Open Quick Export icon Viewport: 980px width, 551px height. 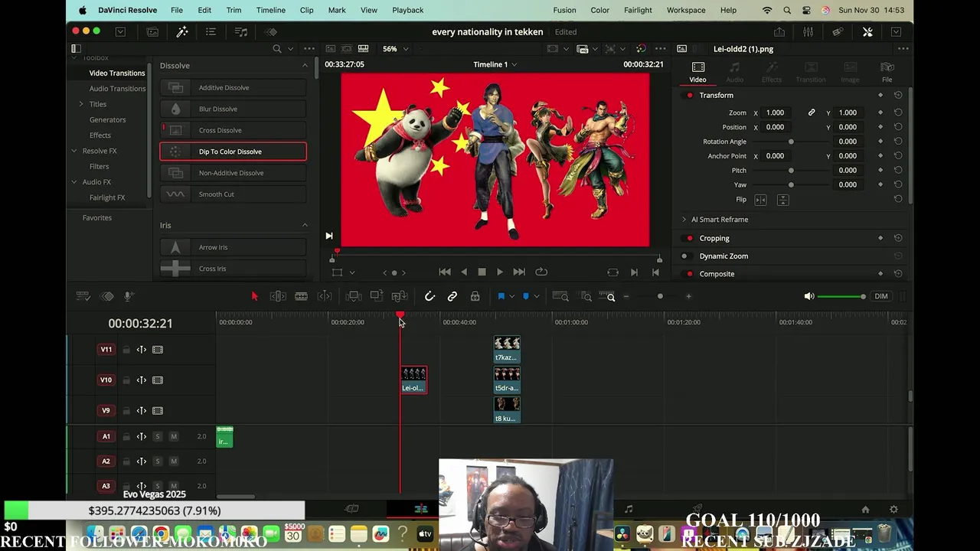[779, 31]
